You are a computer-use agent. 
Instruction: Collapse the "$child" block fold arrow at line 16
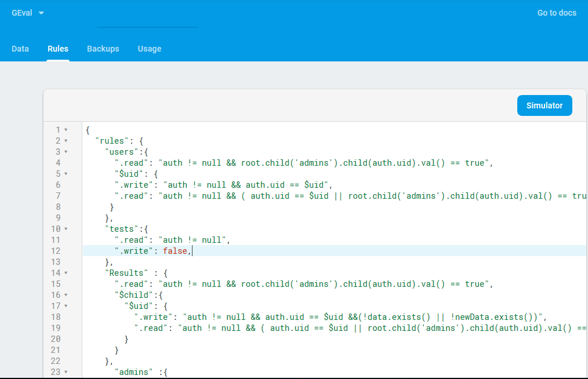pos(66,295)
